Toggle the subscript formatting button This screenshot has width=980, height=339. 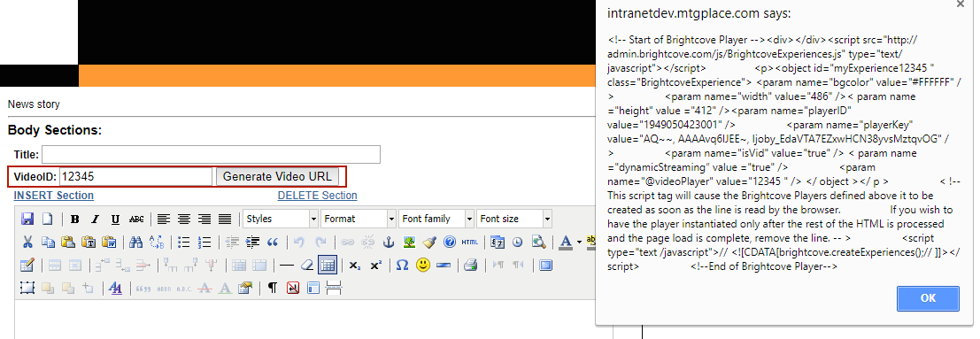pyautogui.click(x=354, y=266)
